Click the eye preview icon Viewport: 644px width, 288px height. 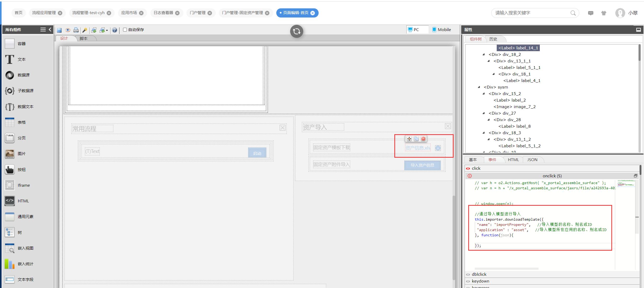(68, 30)
